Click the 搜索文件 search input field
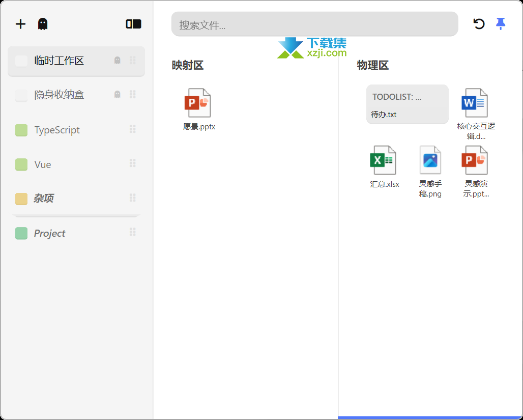The width and height of the screenshot is (523, 420). click(x=314, y=24)
